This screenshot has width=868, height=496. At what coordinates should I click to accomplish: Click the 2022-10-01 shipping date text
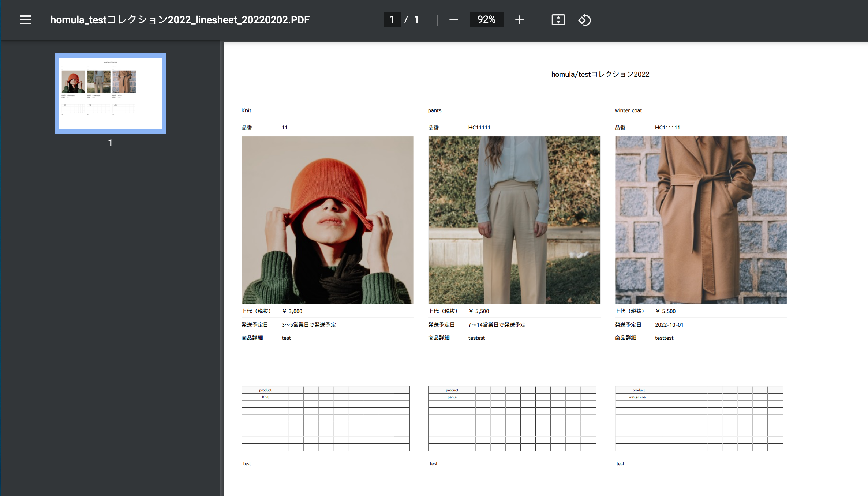coord(669,325)
